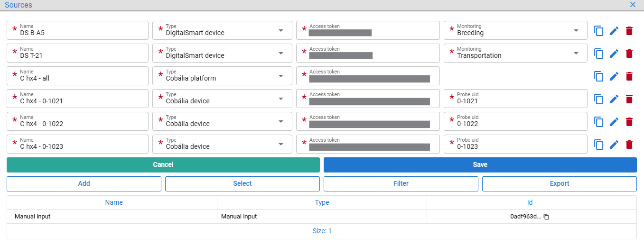Delete the DS B-A5 source row

point(629,31)
